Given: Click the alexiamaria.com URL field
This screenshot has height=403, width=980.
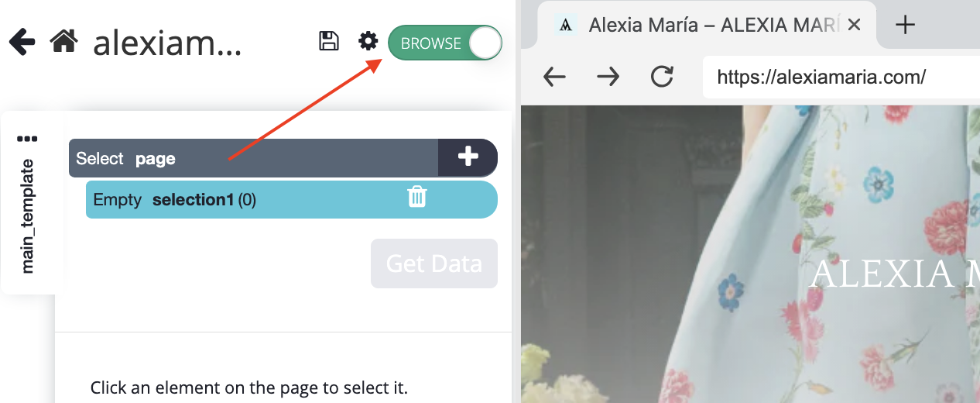Looking at the screenshot, I should (x=841, y=77).
